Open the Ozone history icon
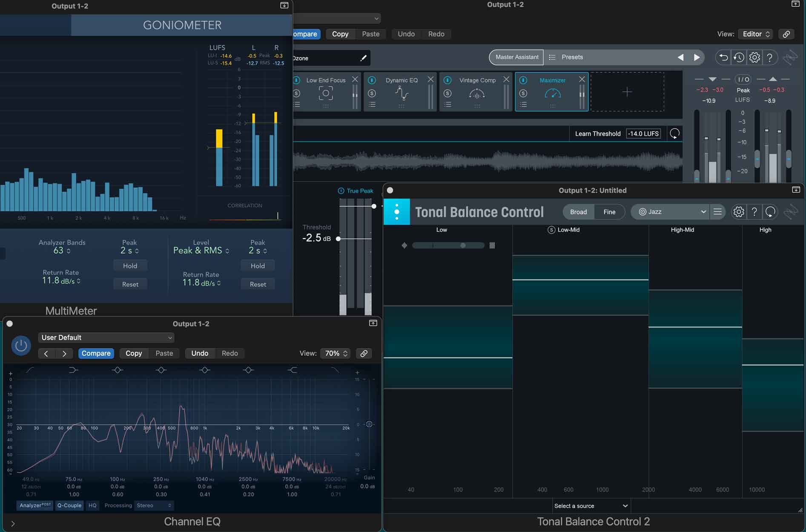Screen dimensions: 806x532 (739, 57)
